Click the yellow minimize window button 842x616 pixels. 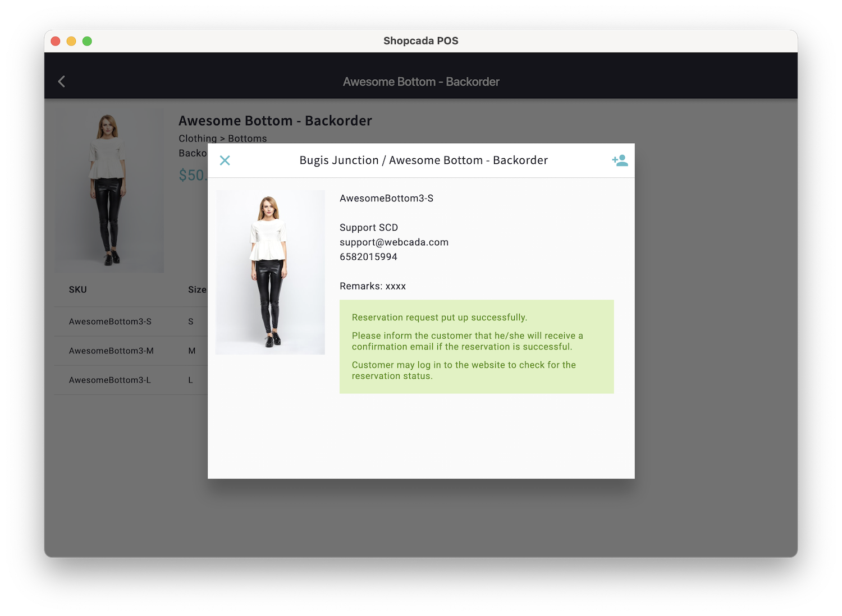71,41
